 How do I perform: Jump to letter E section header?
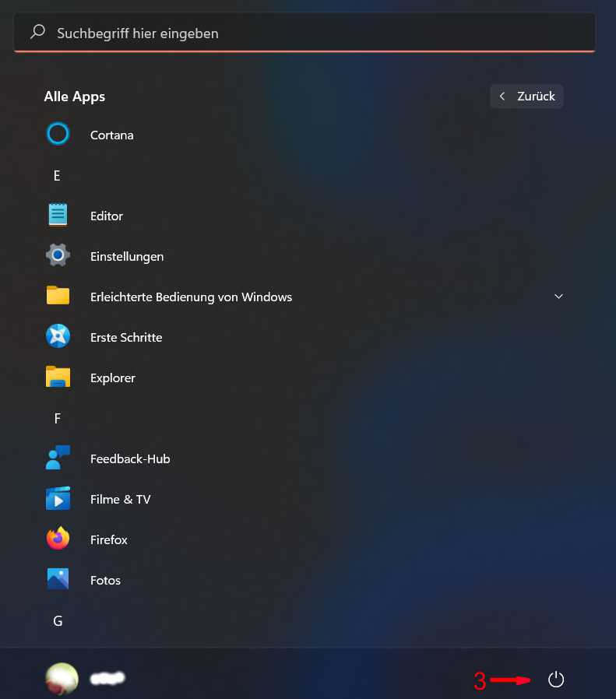(x=57, y=176)
